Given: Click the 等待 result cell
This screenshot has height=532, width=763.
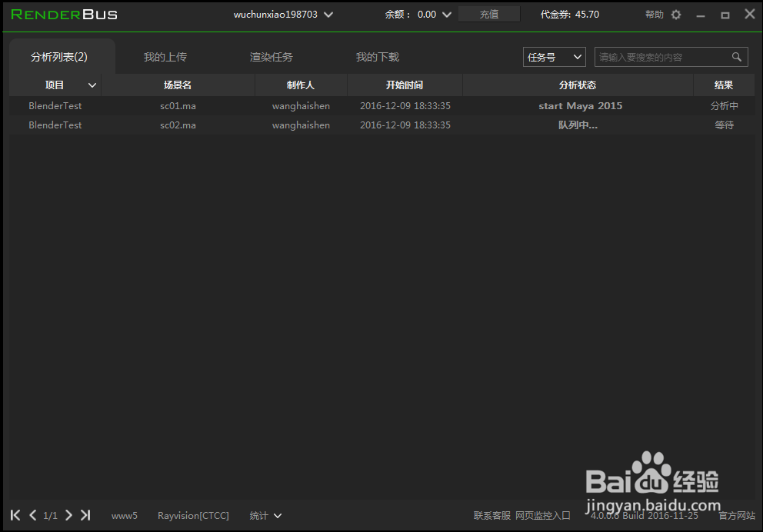Looking at the screenshot, I should pyautogui.click(x=724, y=125).
